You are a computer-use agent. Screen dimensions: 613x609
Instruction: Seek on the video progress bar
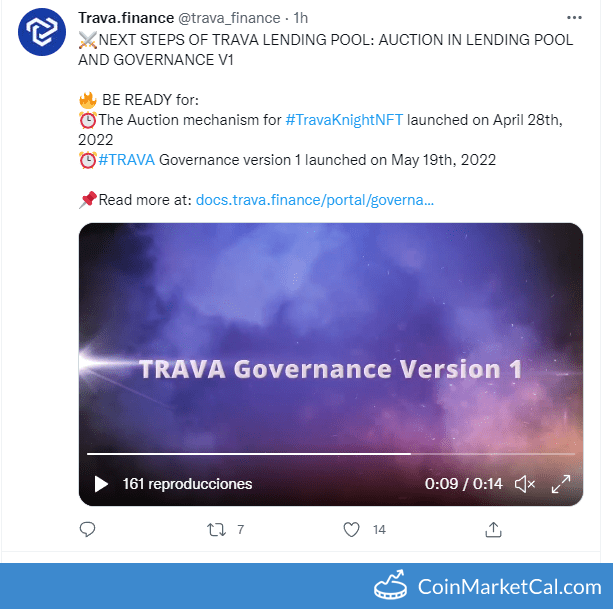(331, 454)
